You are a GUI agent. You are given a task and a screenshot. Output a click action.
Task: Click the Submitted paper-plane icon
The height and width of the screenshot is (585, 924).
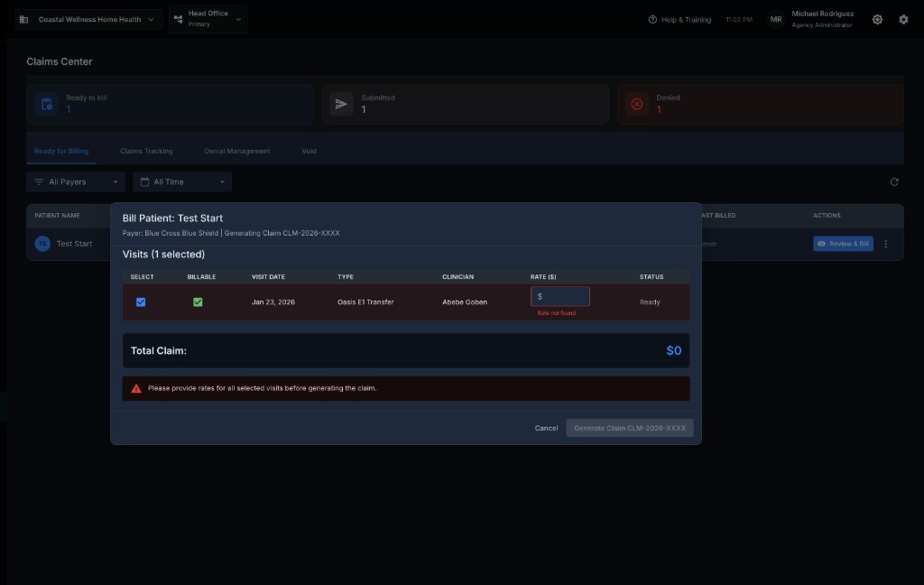(341, 104)
